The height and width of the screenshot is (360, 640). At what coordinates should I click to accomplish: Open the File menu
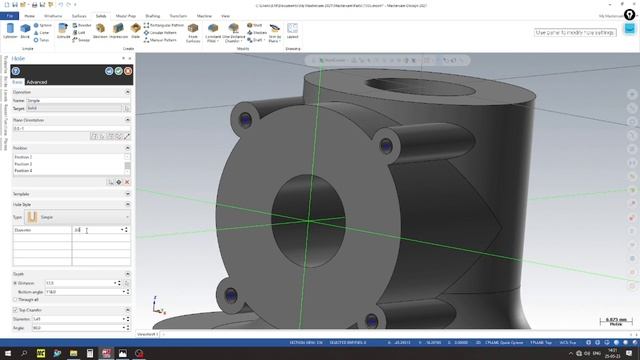tap(9, 16)
